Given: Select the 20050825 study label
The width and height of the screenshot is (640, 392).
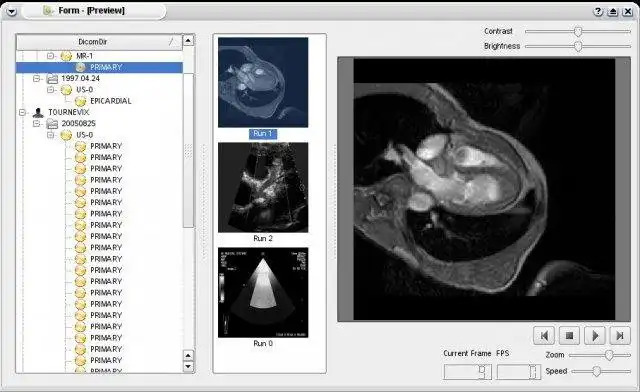Looking at the screenshot, I should 78,123.
